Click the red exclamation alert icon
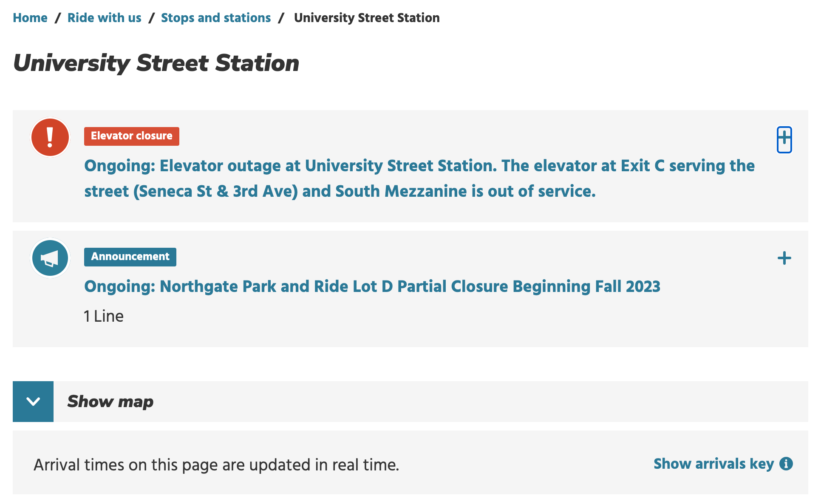Screen dimensions: 821x504 [x=50, y=138]
